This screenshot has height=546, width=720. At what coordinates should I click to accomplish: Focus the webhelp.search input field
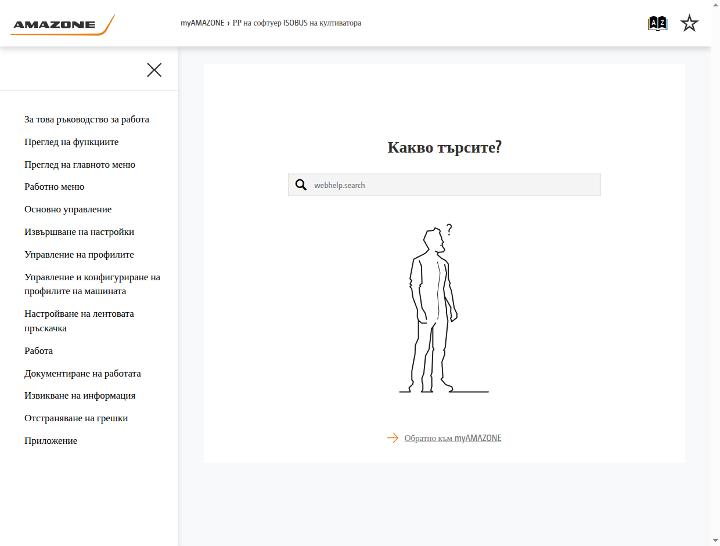pyautogui.click(x=444, y=185)
